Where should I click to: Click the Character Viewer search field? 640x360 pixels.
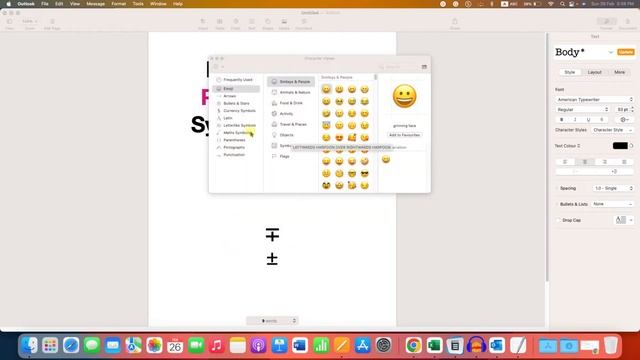click(398, 67)
